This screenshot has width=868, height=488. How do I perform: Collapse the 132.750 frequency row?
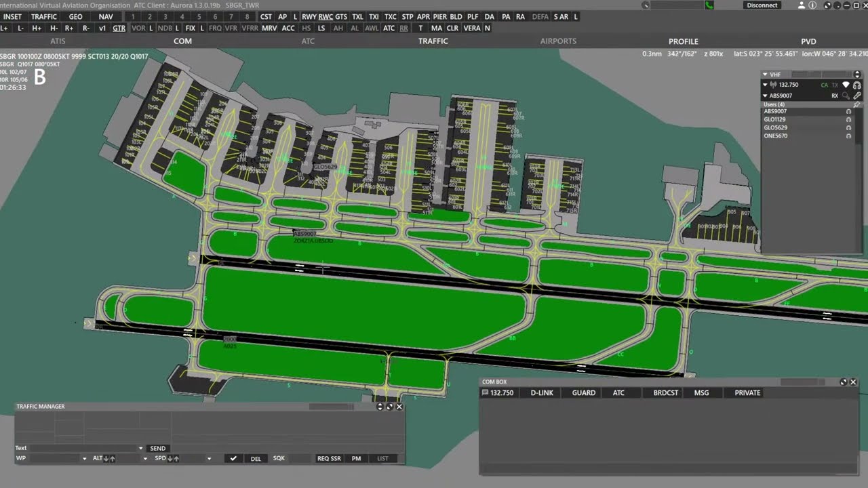(765, 85)
